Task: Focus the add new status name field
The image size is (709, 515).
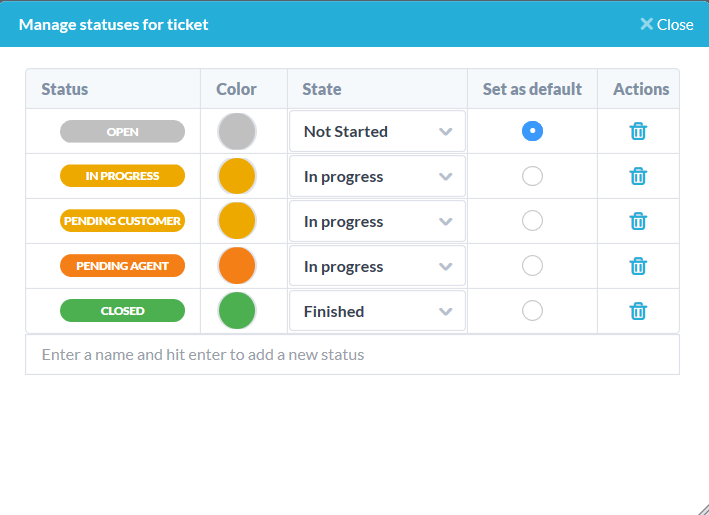Action: [352, 354]
